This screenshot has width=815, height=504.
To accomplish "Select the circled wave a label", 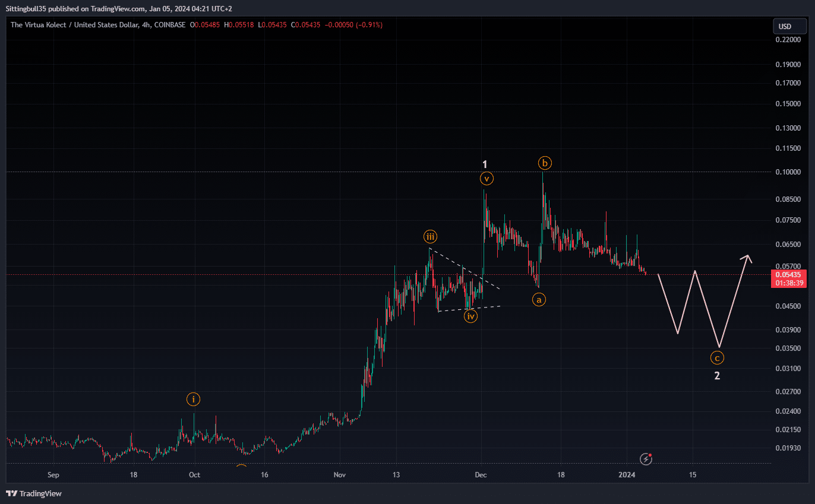I will tap(539, 300).
